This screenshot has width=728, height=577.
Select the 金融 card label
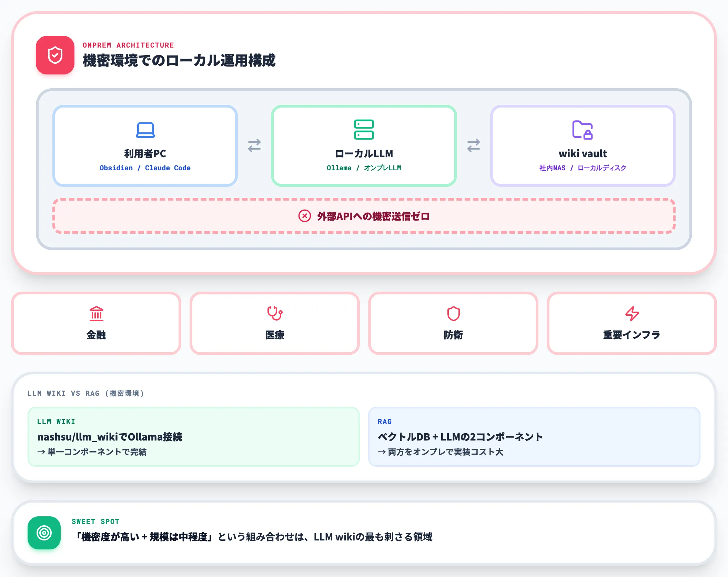tap(96, 335)
